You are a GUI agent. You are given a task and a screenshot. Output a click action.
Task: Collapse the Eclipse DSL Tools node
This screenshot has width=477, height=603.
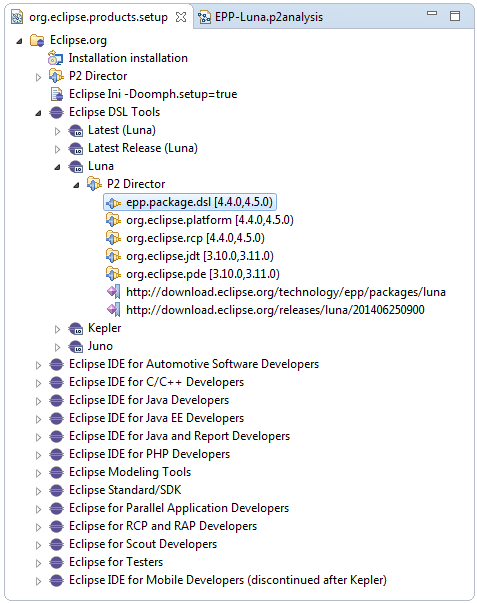coord(38,113)
